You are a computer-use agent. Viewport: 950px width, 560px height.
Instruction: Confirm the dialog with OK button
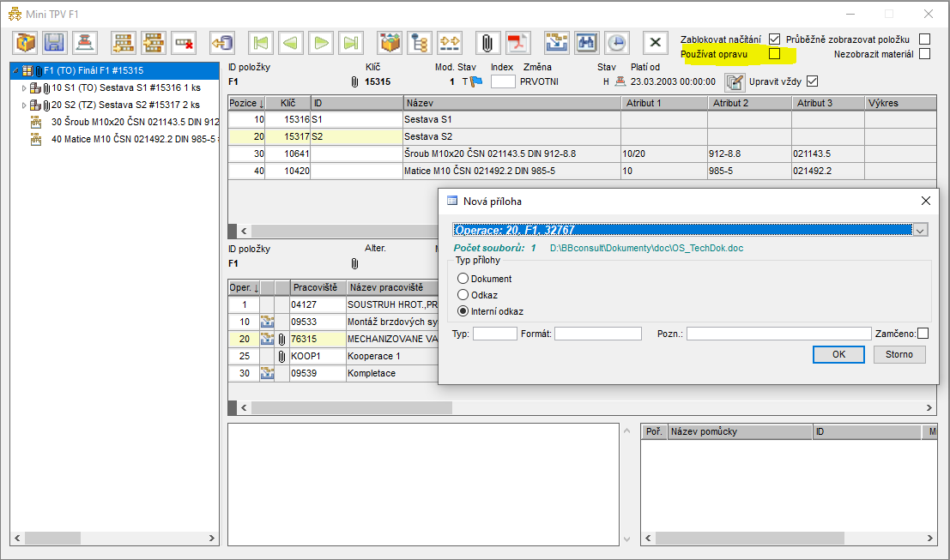point(838,354)
